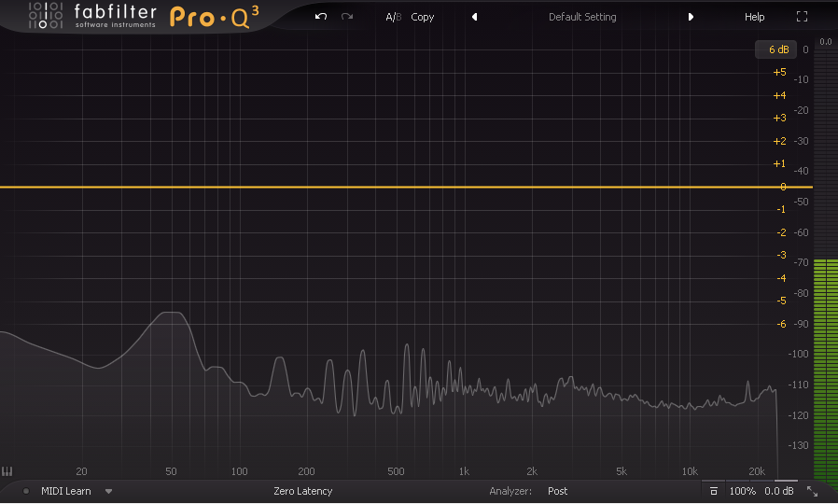
Task: Open the Default Setting preset browser
Action: tap(582, 17)
